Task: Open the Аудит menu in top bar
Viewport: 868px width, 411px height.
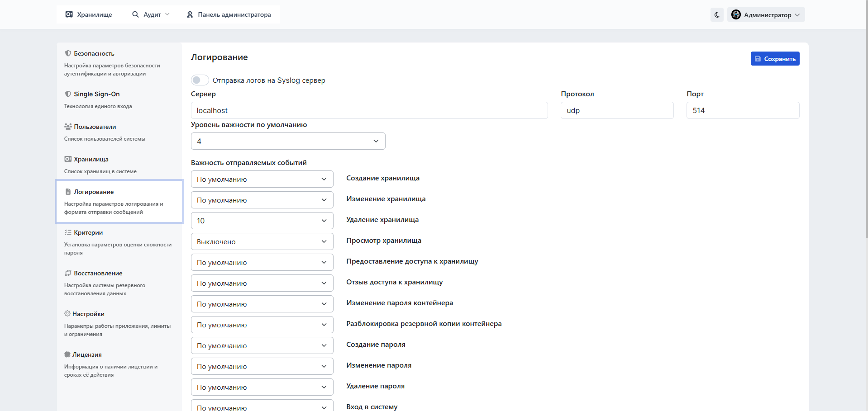Action: point(151,14)
